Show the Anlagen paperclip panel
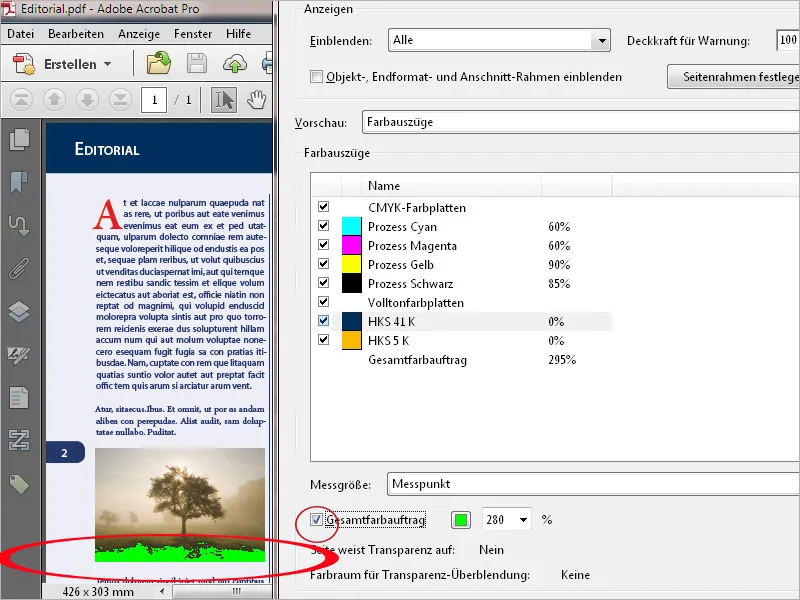The width and height of the screenshot is (800, 600). (x=21, y=267)
